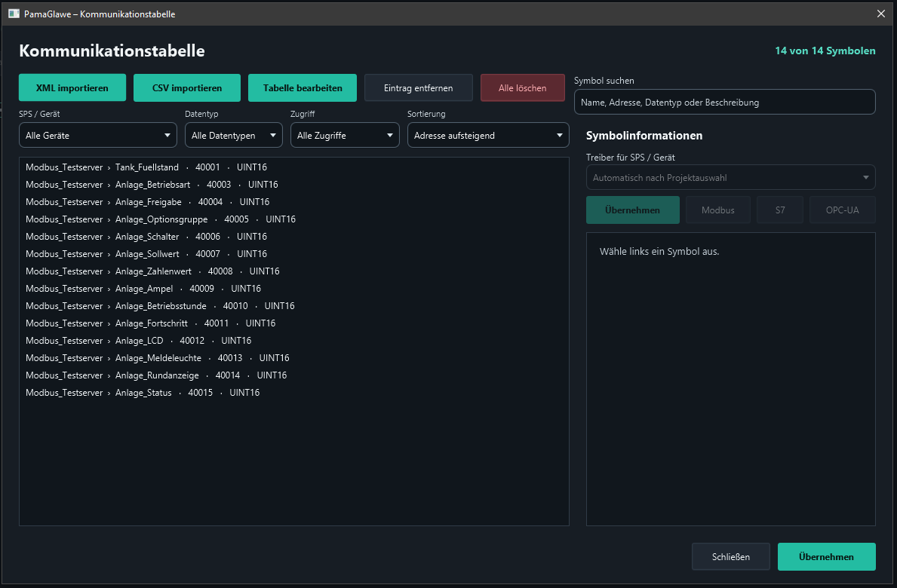Select the Anlage_Zahlenwert symbol row

pyautogui.click(x=294, y=271)
